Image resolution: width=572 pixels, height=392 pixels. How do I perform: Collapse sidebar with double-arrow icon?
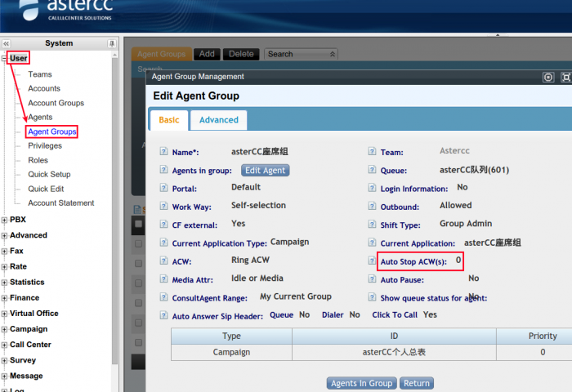6,43
